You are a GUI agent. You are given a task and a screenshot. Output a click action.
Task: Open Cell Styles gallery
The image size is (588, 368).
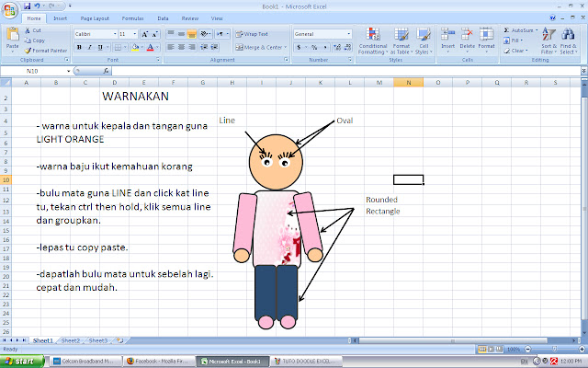pos(424,41)
